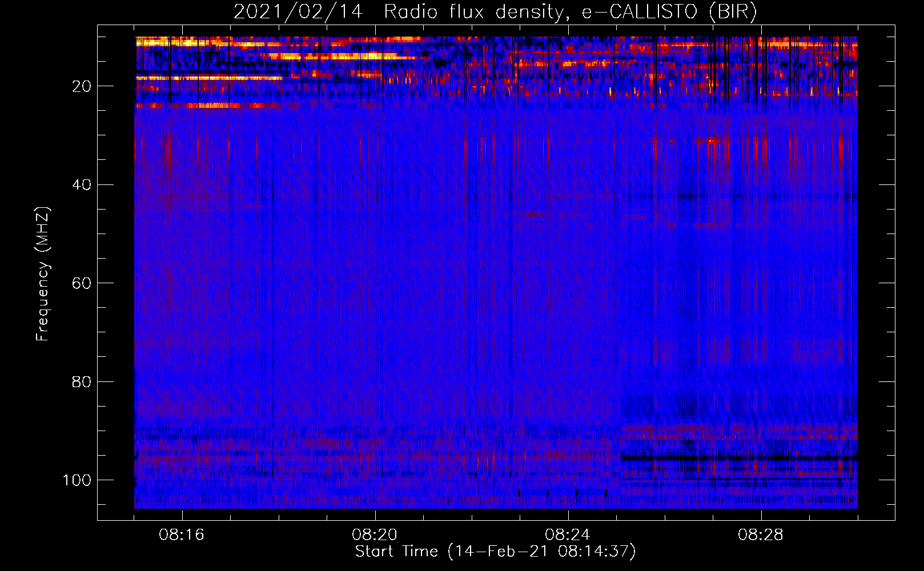
Task: Click the plot title '2021/02/14 Radio flux density'
Action: pos(495,12)
